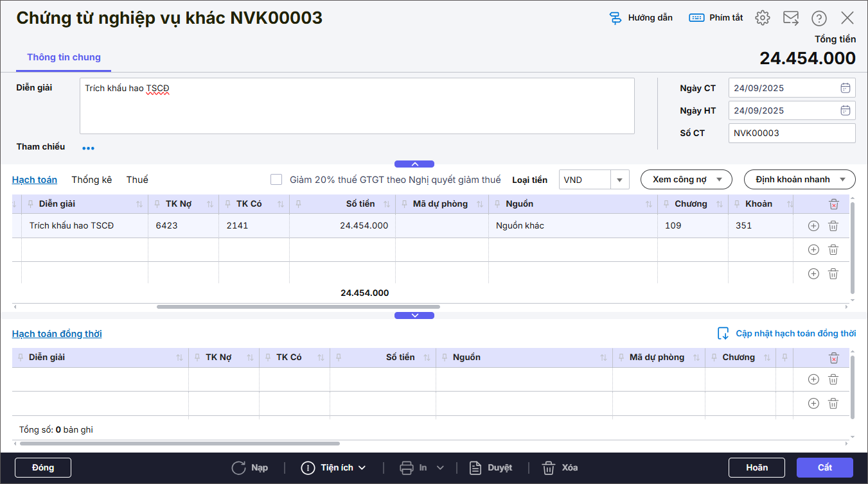Click Cập nhật hạch toán đồng thời
The height and width of the screenshot is (484, 868).
787,334
